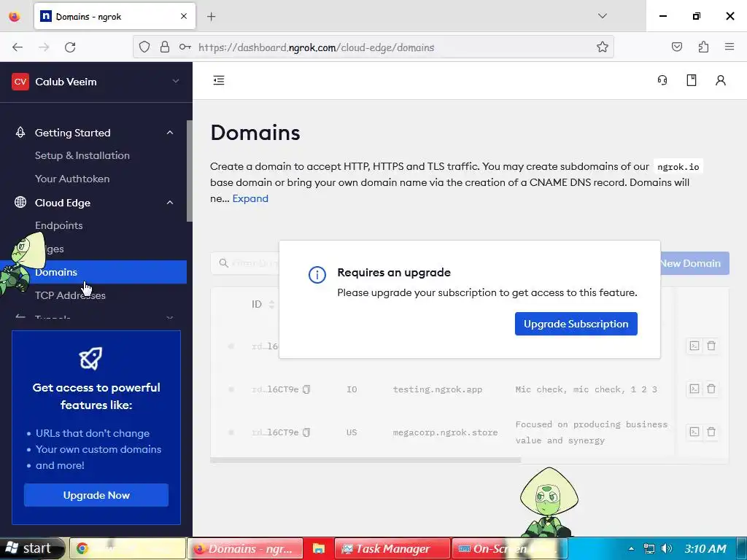Go to Endpoints in sidebar
The image size is (747, 560).
tap(58, 225)
